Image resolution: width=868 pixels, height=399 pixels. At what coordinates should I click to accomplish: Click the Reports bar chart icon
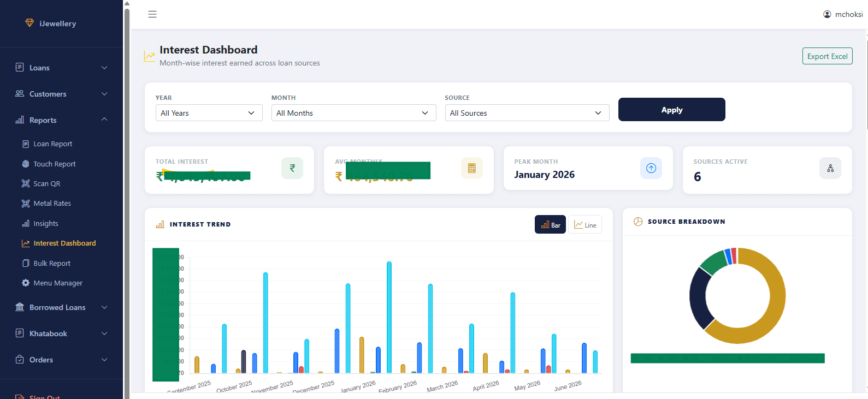20,120
